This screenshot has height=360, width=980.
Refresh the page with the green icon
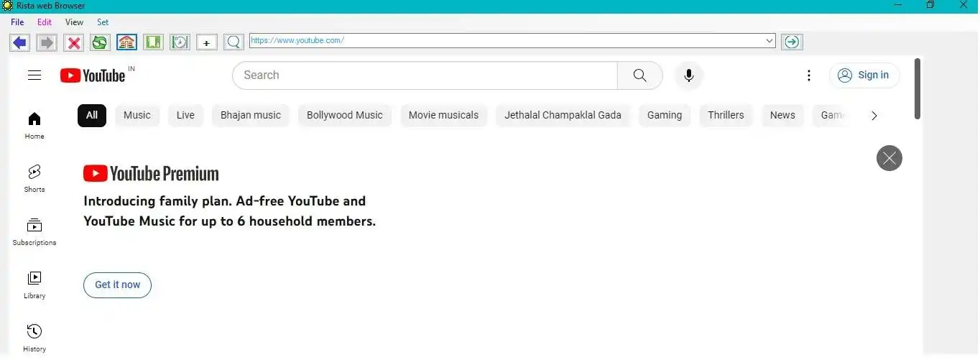[x=100, y=42]
